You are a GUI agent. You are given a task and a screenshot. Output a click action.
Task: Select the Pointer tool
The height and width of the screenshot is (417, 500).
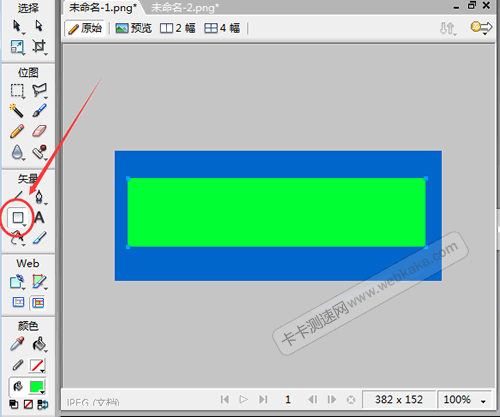click(17, 26)
